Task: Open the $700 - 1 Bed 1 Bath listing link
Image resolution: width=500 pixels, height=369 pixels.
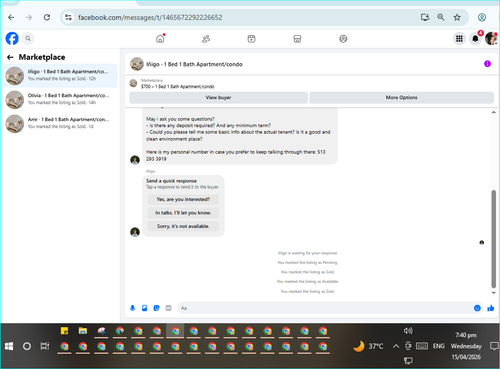Action: (177, 86)
